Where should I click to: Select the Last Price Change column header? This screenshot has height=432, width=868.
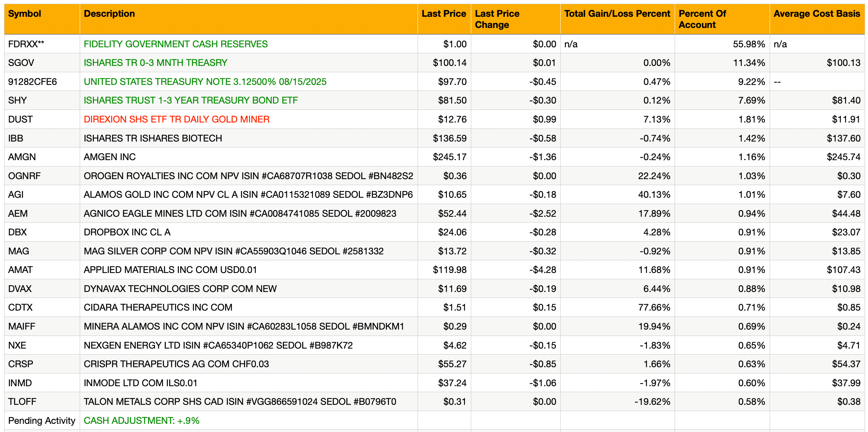pos(497,19)
